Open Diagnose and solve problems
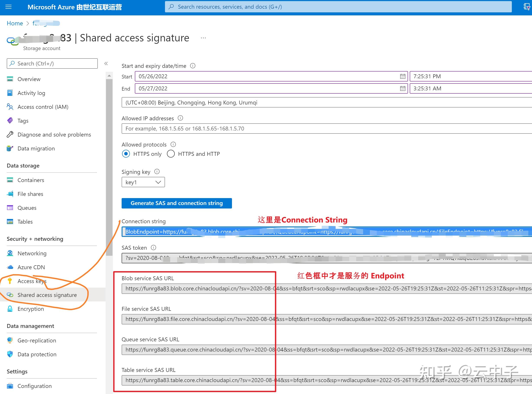Screen dimensions: 532x394 [x=54, y=135]
